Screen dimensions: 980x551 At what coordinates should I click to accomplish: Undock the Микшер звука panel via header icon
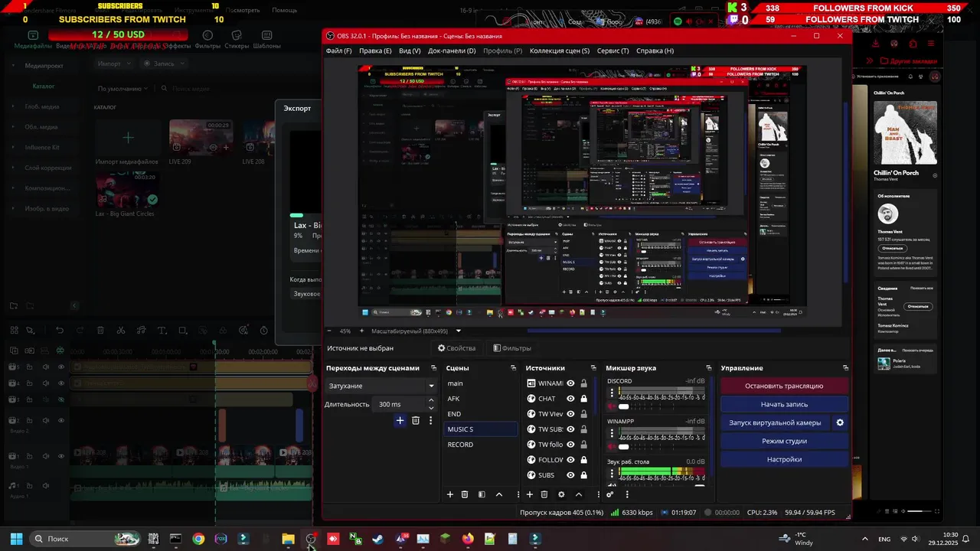click(709, 368)
